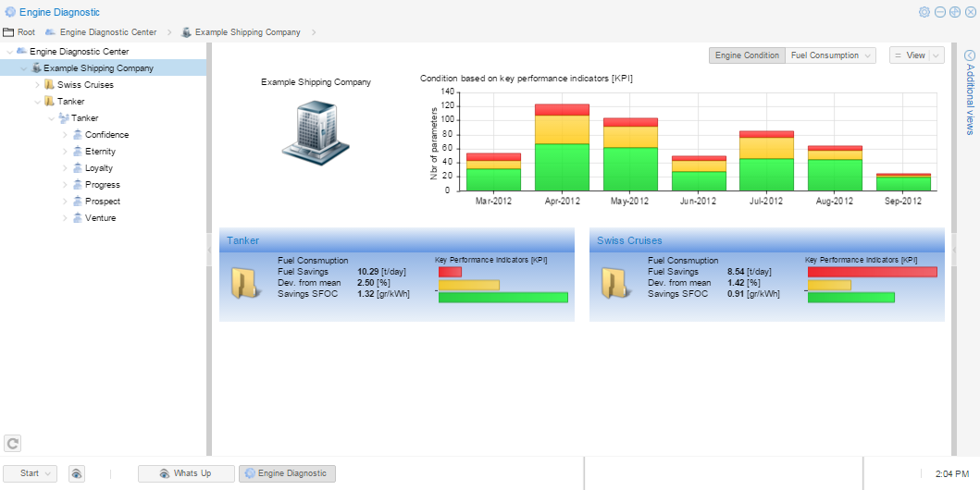Expand the Swiss Cruises tree node

38,84
